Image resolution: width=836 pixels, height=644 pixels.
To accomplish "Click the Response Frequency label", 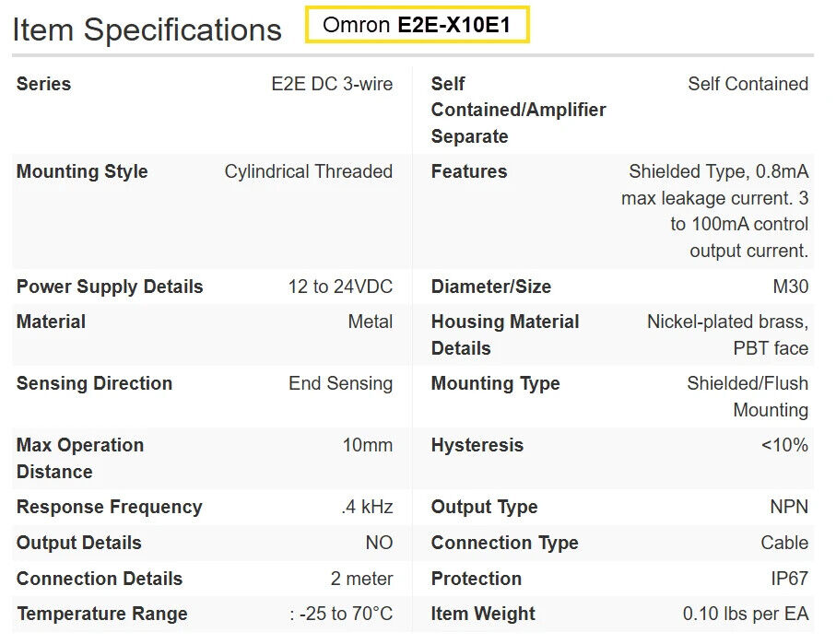I will (110, 507).
